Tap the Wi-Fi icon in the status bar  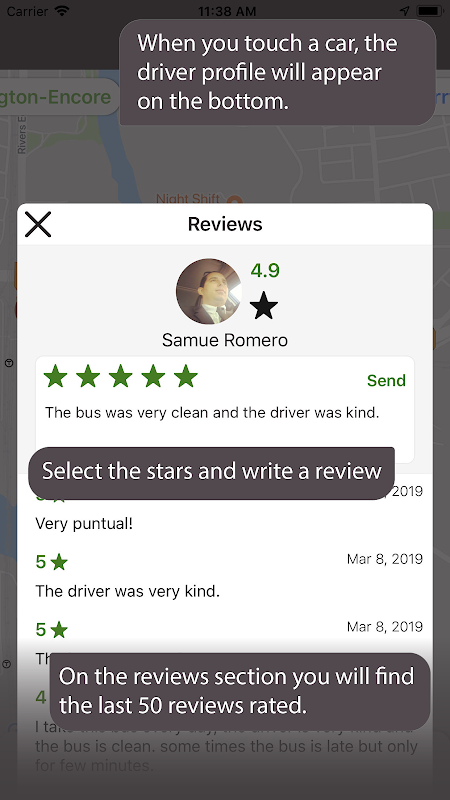[62, 11]
